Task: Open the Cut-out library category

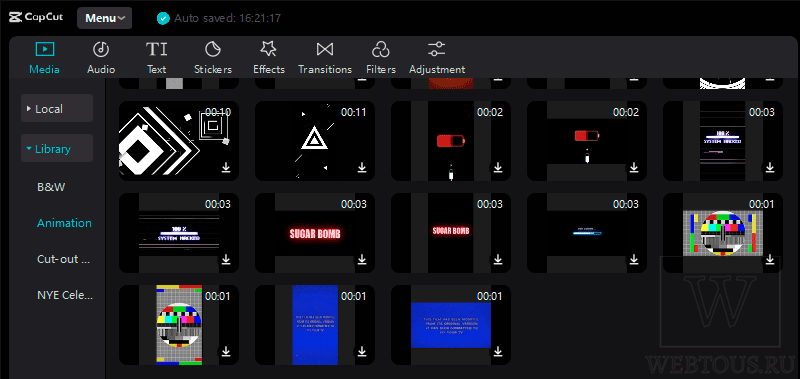Action: [x=64, y=259]
